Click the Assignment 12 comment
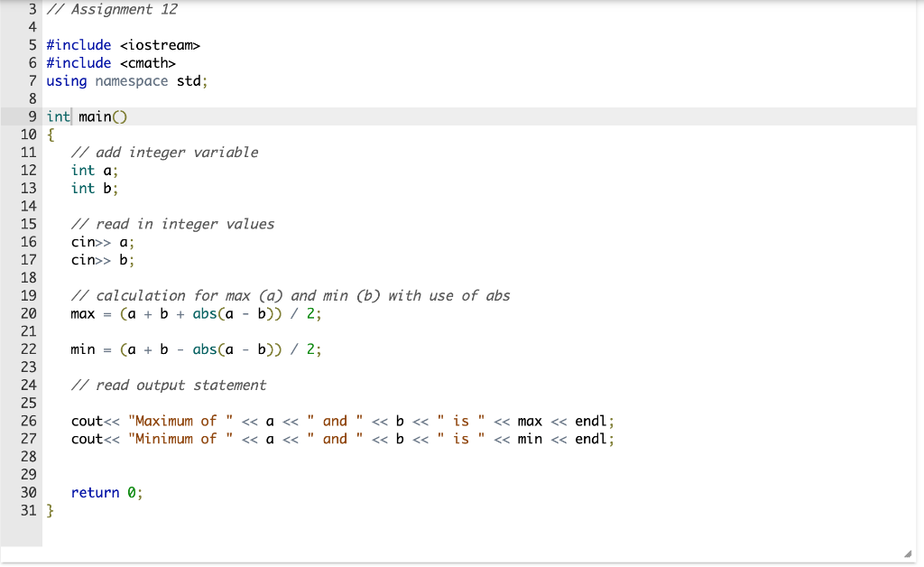This screenshot has width=924, height=567. coord(112,9)
